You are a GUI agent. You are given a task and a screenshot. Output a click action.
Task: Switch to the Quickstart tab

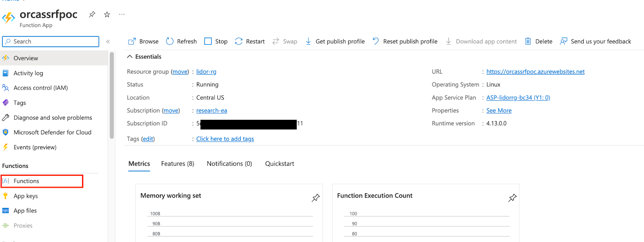(x=280, y=164)
